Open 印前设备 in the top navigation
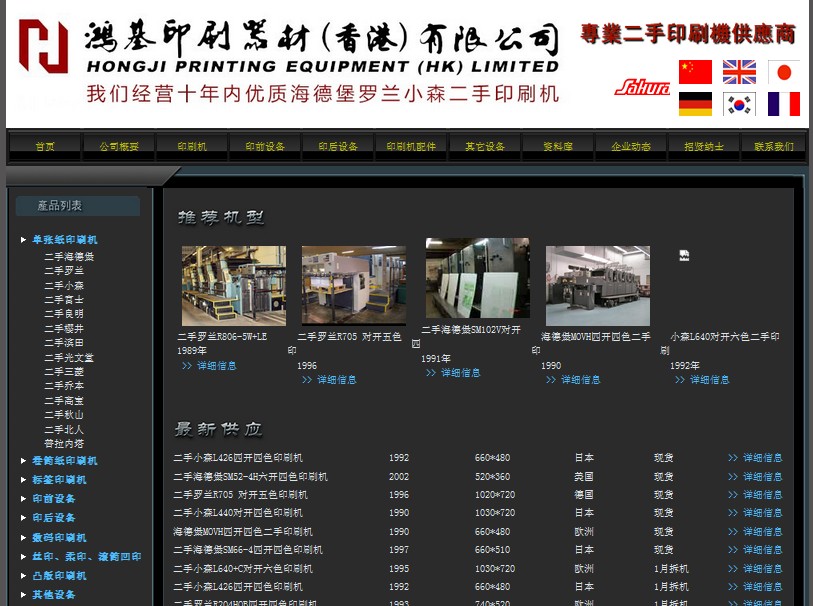Screen dimensions: 813x606 coord(265,147)
